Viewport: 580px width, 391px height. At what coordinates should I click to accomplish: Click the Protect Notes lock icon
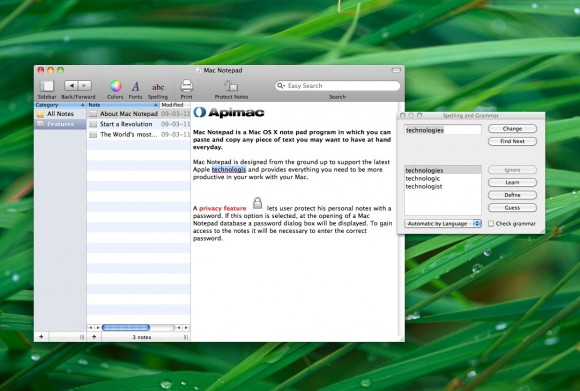tap(232, 86)
